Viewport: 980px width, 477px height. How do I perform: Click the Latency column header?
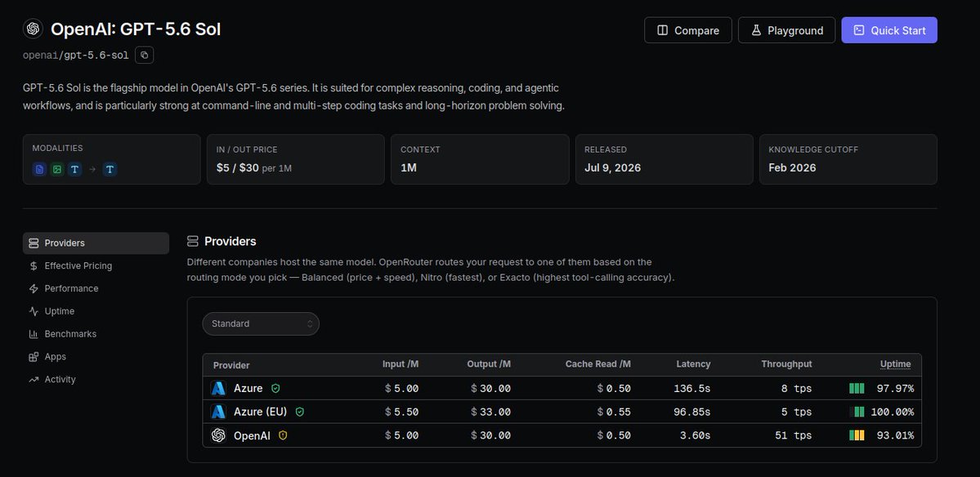[693, 364]
